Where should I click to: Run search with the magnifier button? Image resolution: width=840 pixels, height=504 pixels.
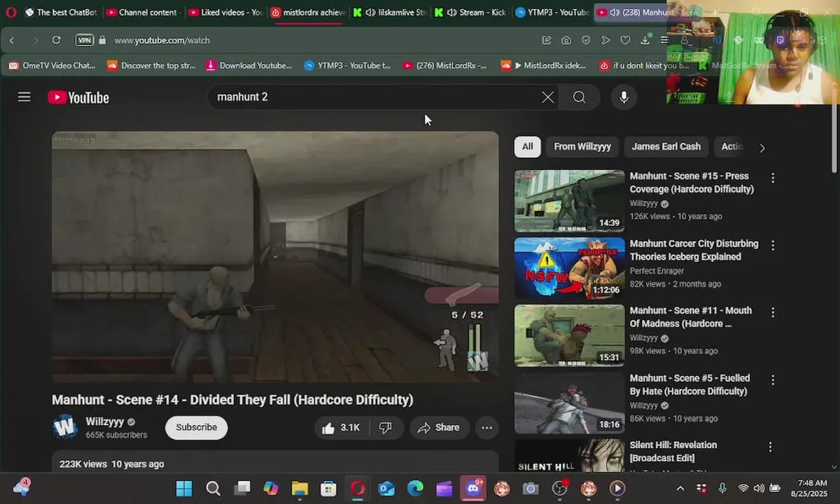[579, 97]
